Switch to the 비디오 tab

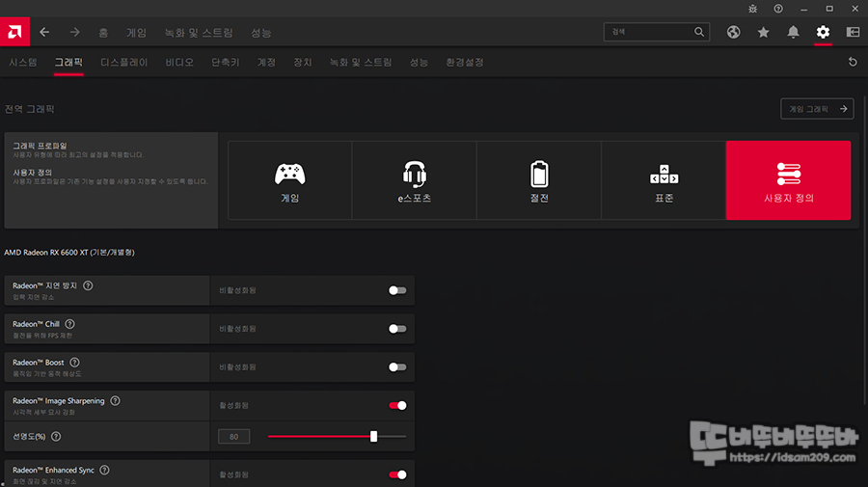tap(179, 63)
